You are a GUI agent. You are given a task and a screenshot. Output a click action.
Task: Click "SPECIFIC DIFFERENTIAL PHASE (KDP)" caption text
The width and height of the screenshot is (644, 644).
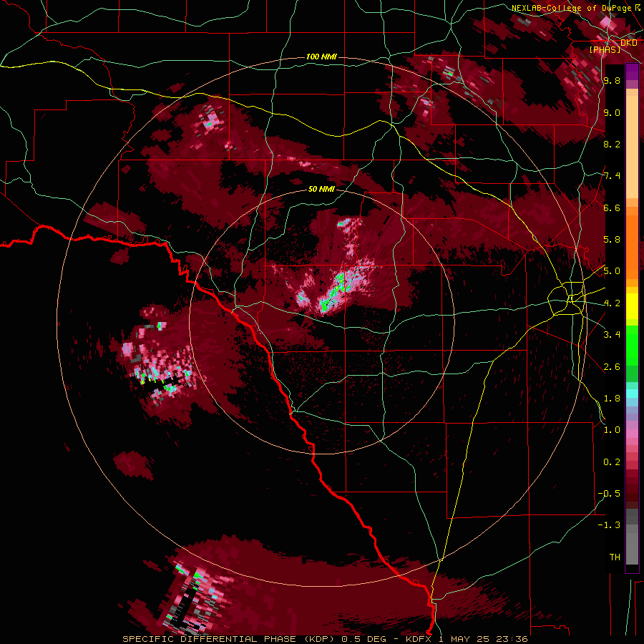pos(230,639)
